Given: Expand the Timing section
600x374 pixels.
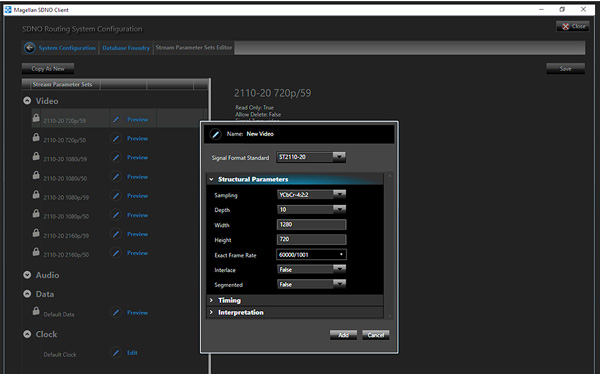Looking at the screenshot, I should pos(211,300).
